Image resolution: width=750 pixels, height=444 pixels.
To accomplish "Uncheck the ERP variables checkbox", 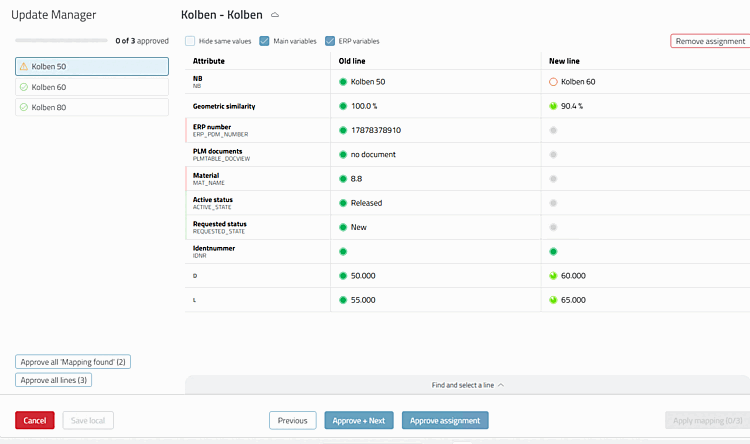I will point(330,41).
